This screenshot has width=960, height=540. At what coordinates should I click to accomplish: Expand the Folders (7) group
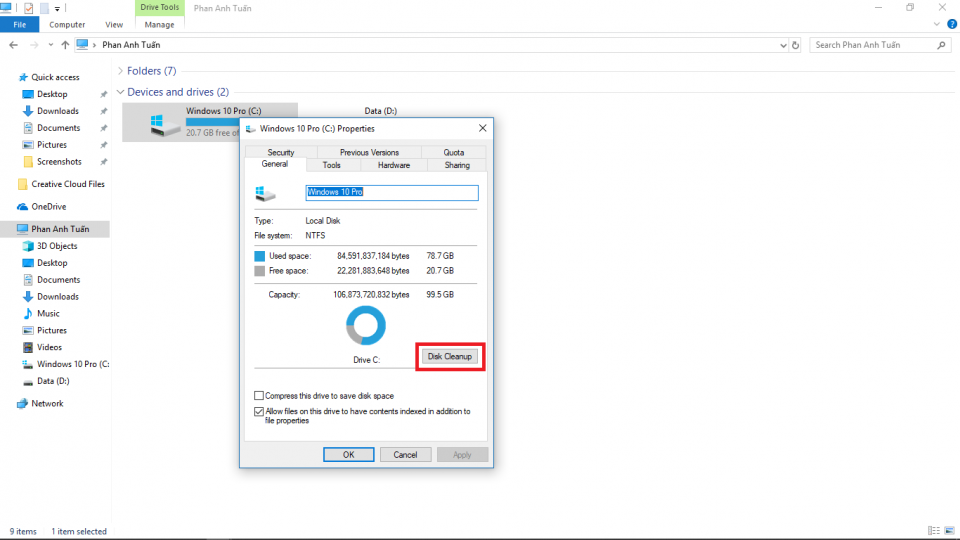[121, 71]
